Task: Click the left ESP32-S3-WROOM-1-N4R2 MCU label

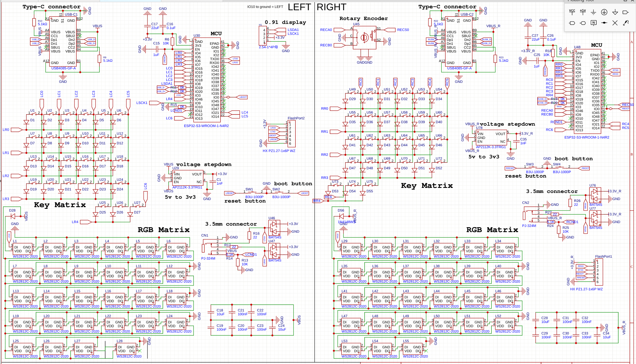Action: [x=206, y=126]
